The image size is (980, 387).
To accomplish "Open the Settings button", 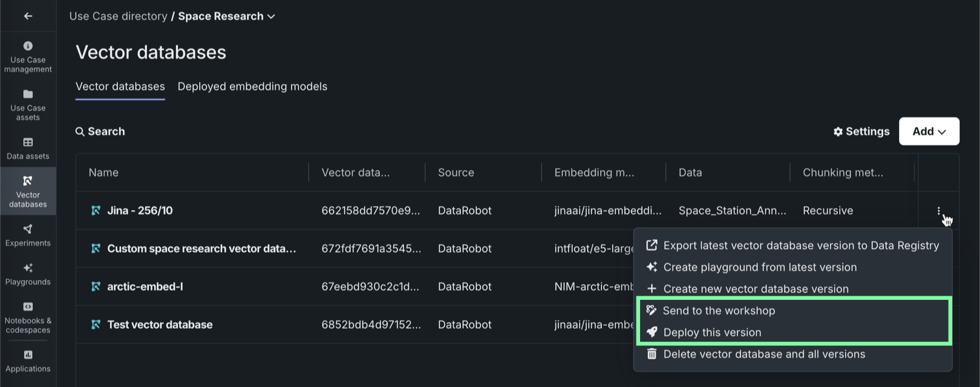I will [x=861, y=131].
